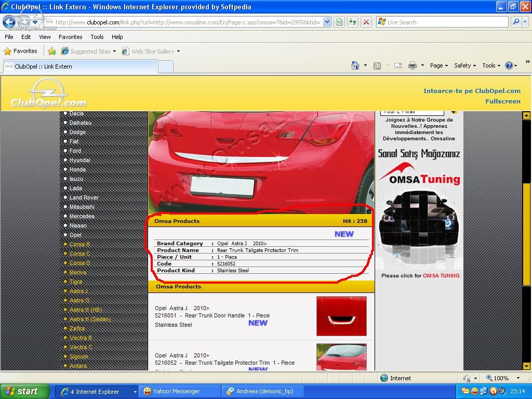Click the New Tab button
Viewport: 532px width, 399px height.
click(166, 67)
